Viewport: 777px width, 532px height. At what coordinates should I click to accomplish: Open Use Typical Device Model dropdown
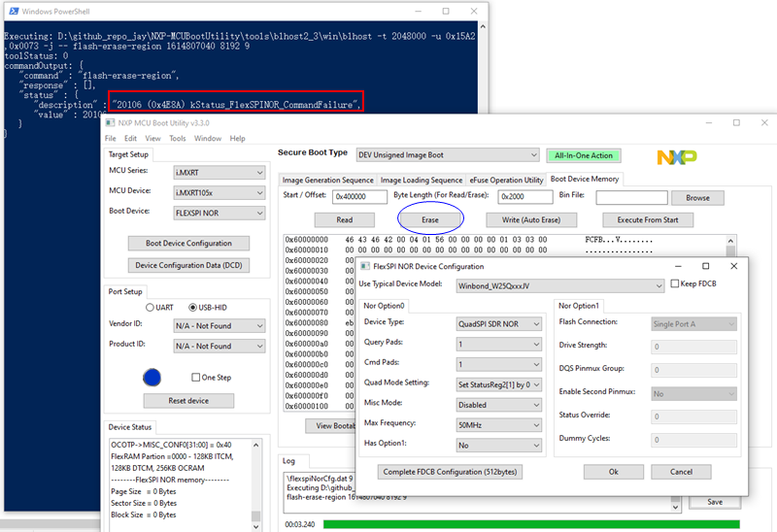point(560,285)
